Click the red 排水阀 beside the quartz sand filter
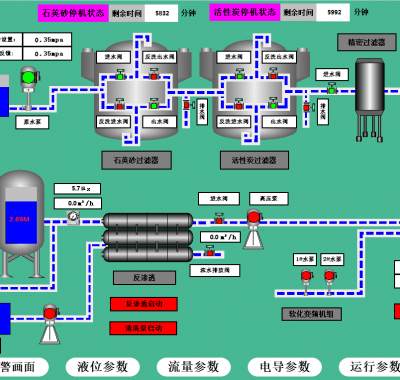 pyautogui.click(x=188, y=105)
